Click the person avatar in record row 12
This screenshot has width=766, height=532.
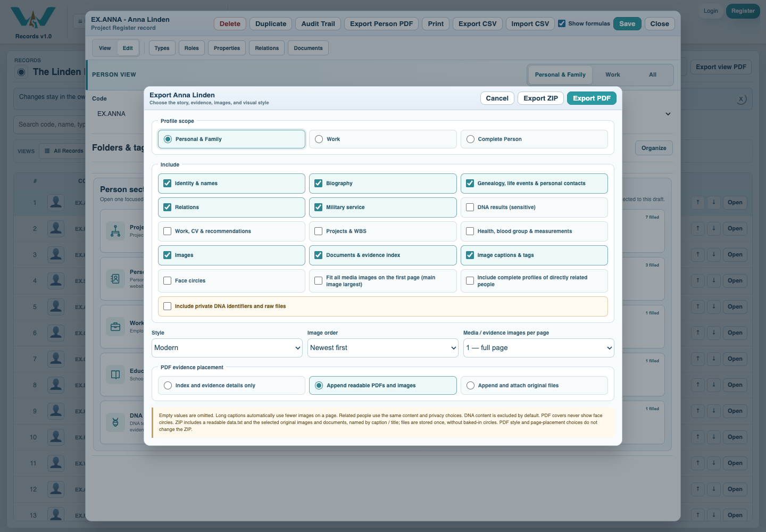56,489
